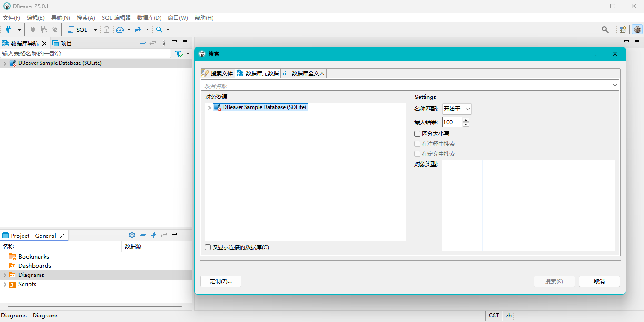Screen dimensions: 644x322
Task: Enable the 区分大小写 checkbox
Action: (x=418, y=134)
